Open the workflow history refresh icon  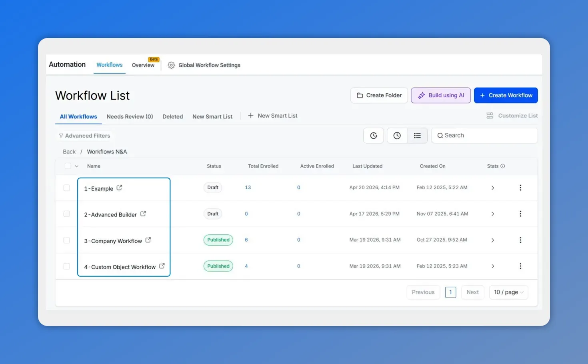[373, 135]
